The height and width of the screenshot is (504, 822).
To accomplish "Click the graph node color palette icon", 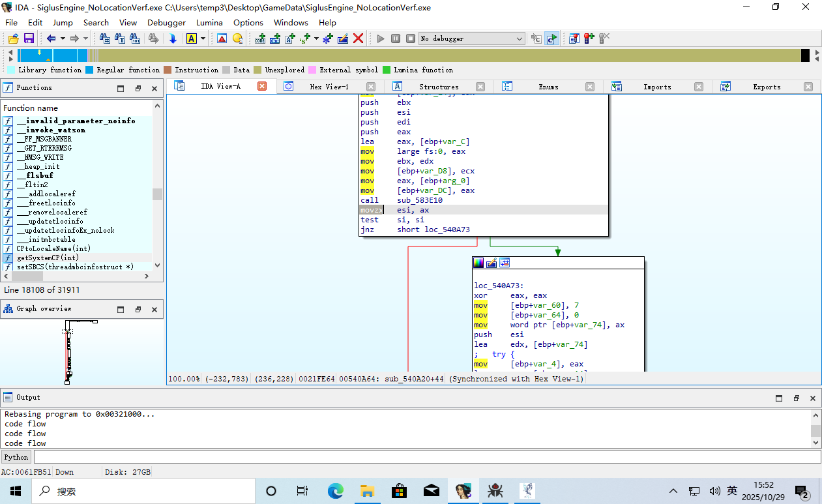I will click(479, 263).
